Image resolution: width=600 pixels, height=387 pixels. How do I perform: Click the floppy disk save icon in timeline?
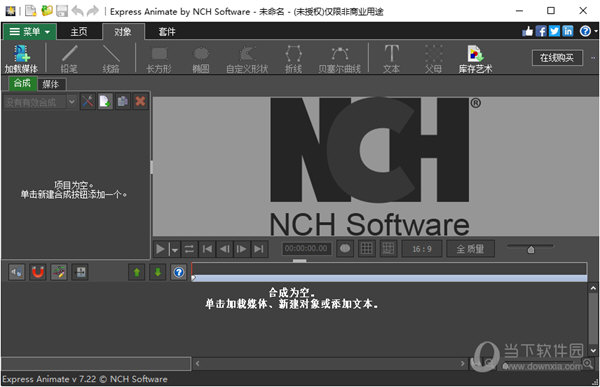tap(80, 272)
